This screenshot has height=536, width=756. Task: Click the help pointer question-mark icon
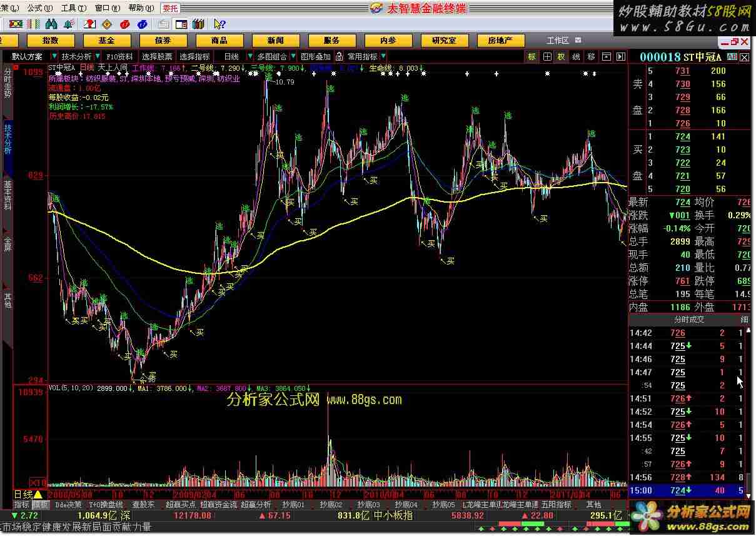pyautogui.click(x=219, y=24)
